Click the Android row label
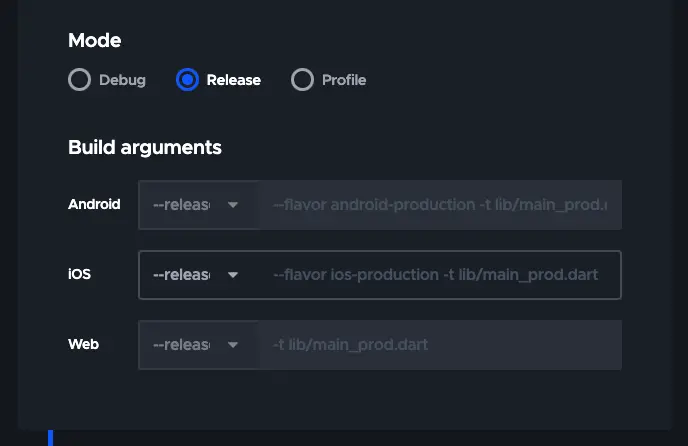Screen dimensions: 688x446 coord(94,204)
